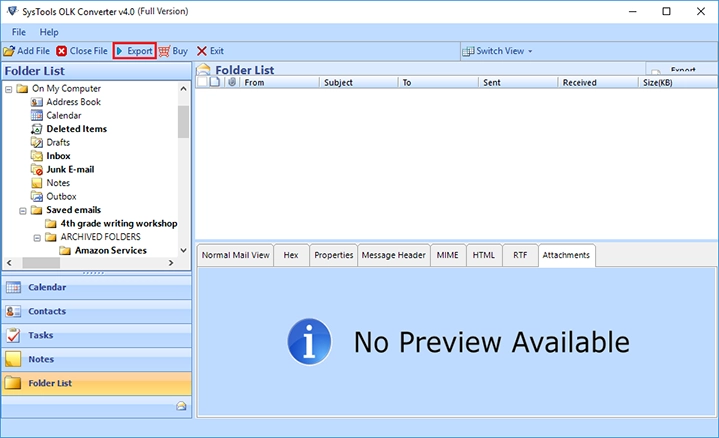Select Address Book folder icon
The image size is (719, 438).
pyautogui.click(x=37, y=102)
